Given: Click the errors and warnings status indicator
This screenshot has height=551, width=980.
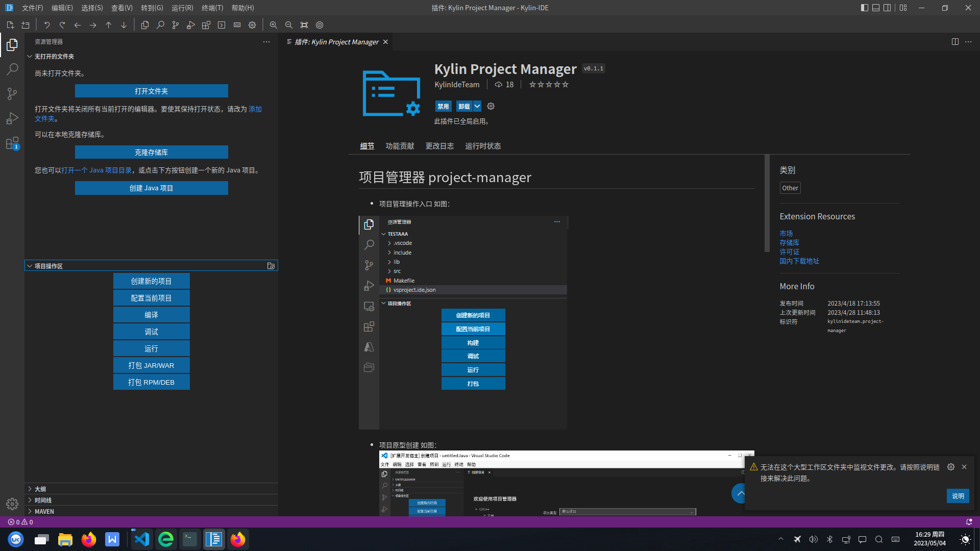Looking at the screenshot, I should [x=20, y=522].
